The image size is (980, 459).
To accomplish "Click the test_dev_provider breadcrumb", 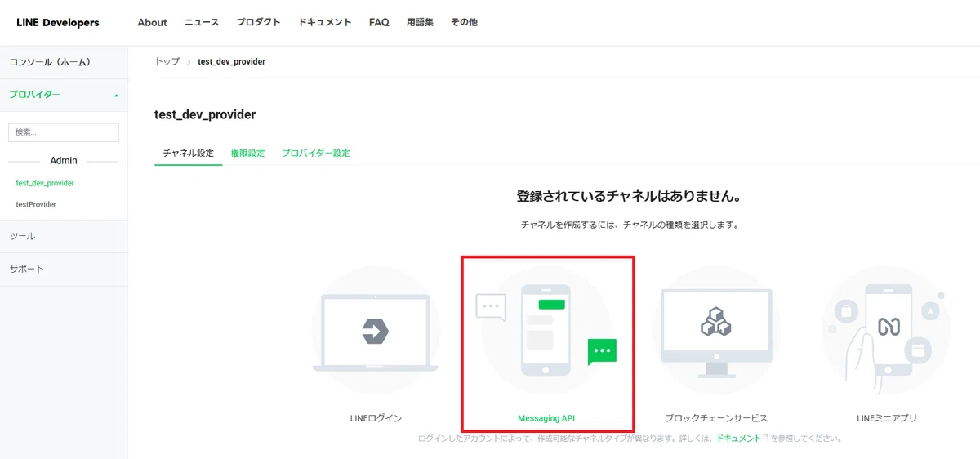I will coord(231,62).
